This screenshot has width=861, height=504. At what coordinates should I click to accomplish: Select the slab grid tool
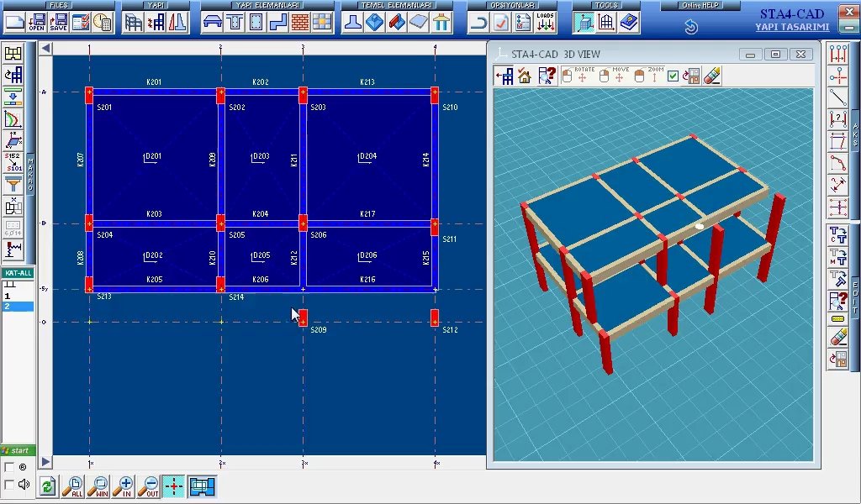click(322, 23)
